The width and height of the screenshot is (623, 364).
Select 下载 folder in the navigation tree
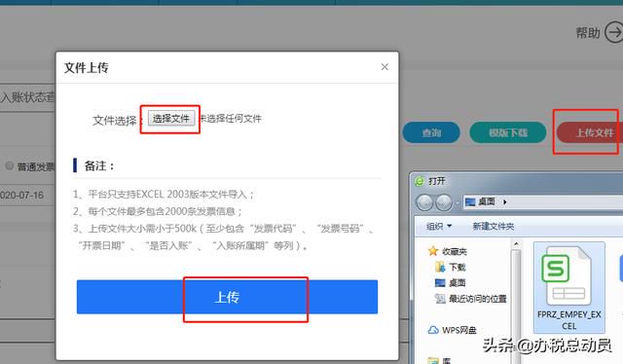(457, 267)
